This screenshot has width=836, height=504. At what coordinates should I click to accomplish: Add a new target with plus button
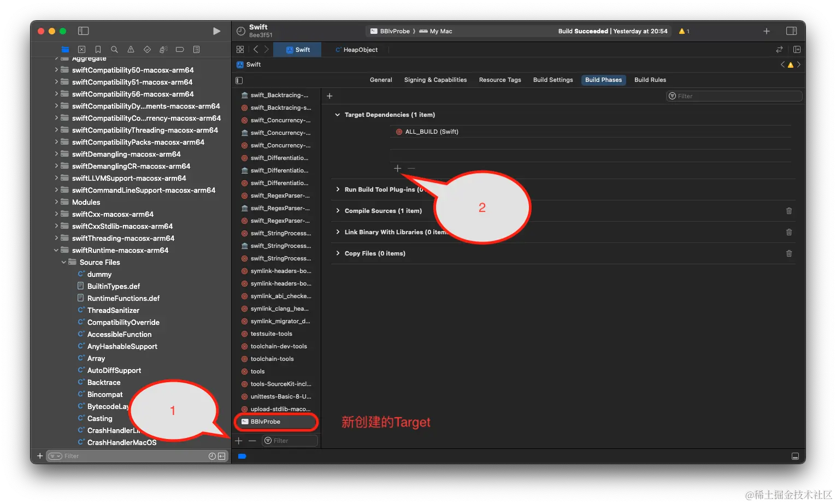[239, 441]
